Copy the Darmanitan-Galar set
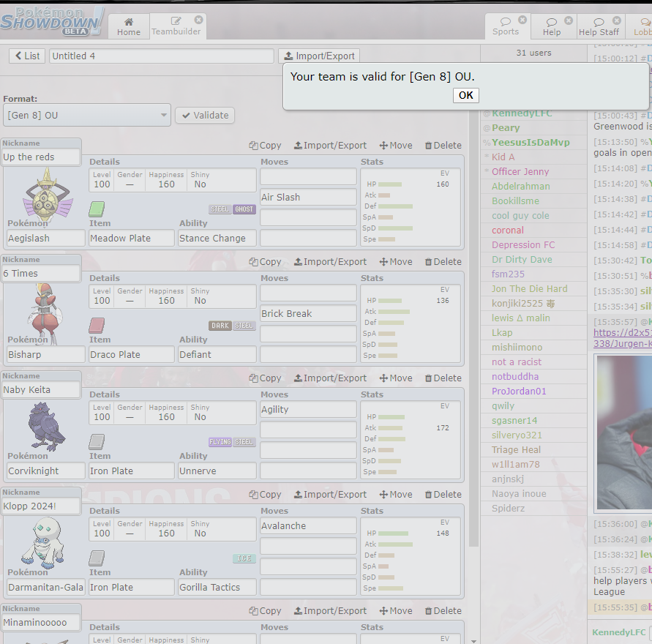This screenshot has height=644, width=652. point(265,495)
